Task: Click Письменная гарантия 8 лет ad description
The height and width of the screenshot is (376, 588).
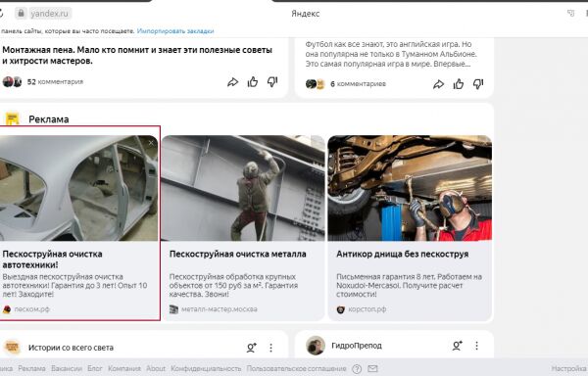Action: [x=409, y=285]
